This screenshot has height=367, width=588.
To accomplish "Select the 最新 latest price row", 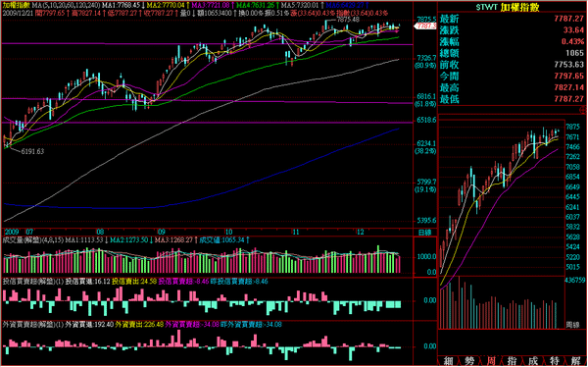I will [513, 19].
